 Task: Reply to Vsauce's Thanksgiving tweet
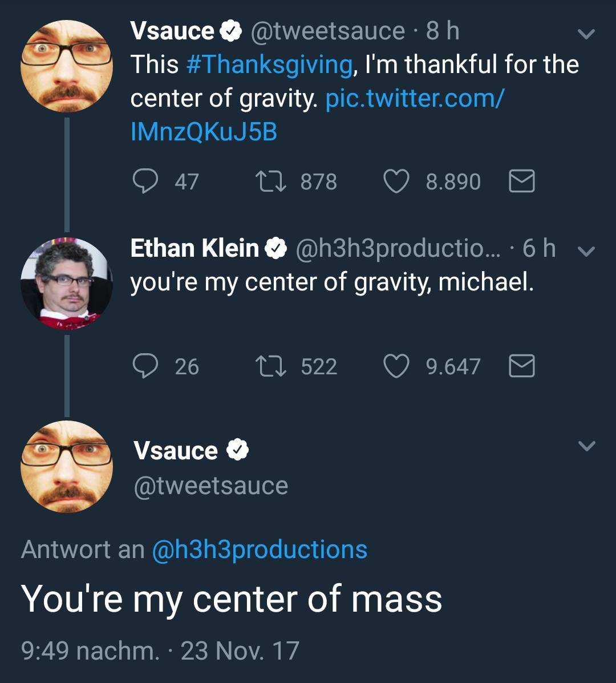(x=145, y=181)
